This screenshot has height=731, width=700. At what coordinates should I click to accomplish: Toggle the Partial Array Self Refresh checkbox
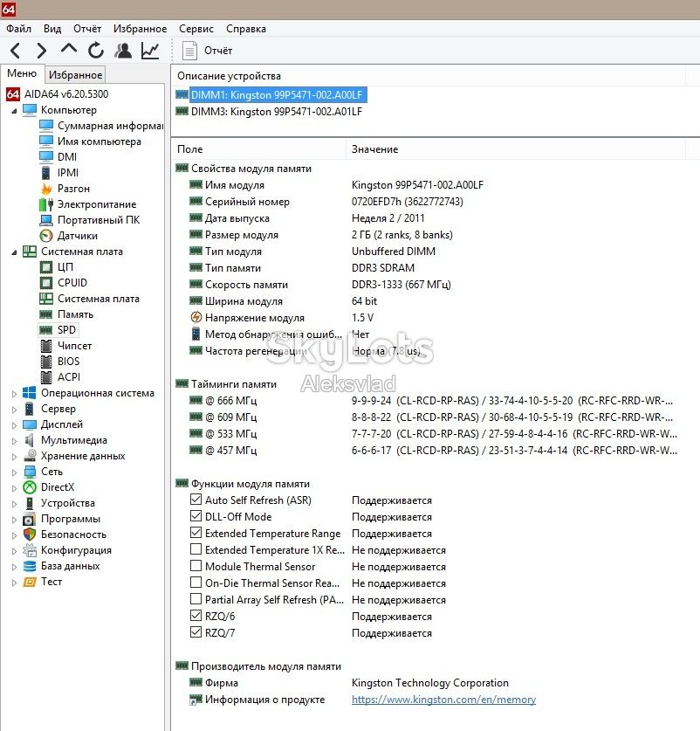[x=196, y=599]
